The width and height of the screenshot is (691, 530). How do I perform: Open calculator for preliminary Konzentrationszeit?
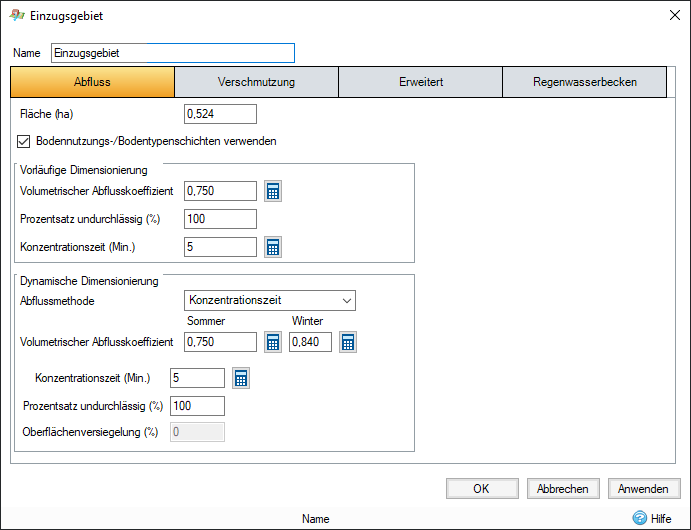coord(273,247)
